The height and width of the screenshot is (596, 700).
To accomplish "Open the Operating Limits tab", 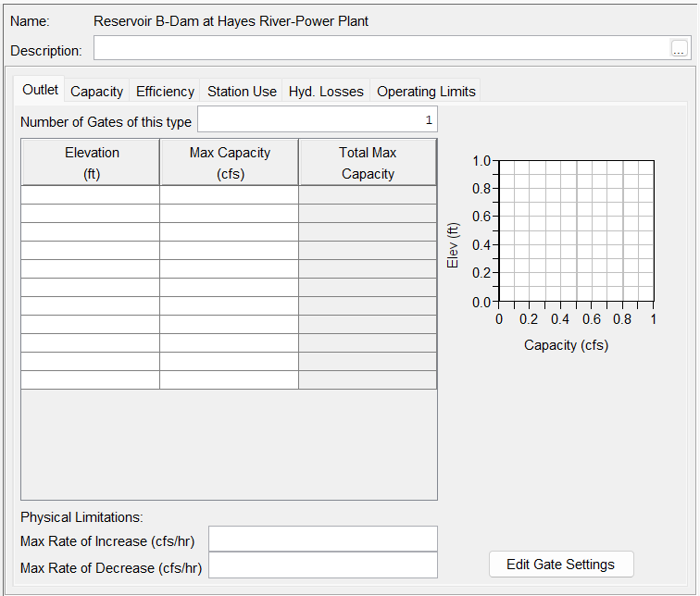I will 426,91.
